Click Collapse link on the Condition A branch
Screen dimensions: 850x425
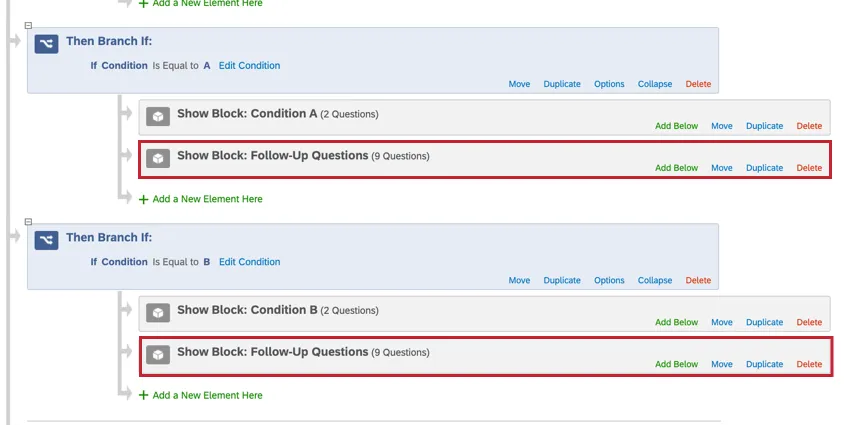pyautogui.click(x=655, y=84)
